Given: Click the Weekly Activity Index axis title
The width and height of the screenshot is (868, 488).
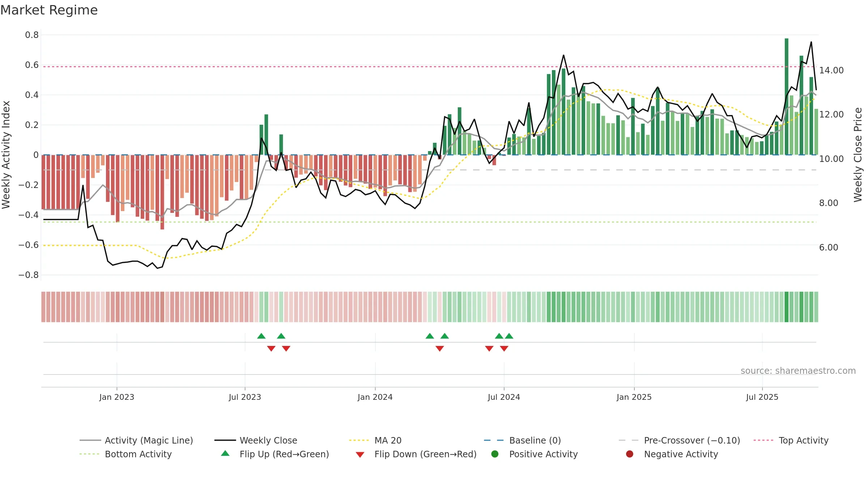Looking at the screenshot, I should coord(6,155).
